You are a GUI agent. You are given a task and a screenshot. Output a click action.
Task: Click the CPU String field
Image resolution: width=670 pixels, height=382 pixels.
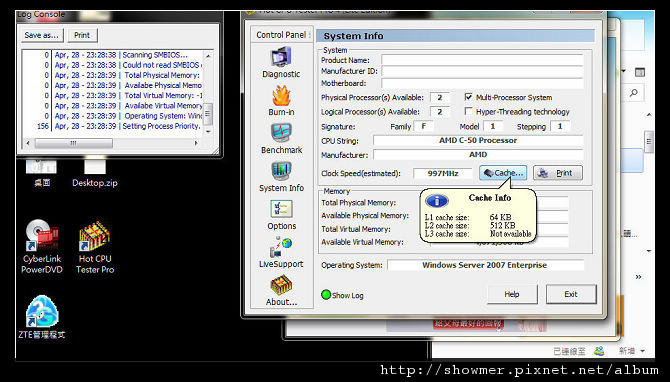coord(478,141)
